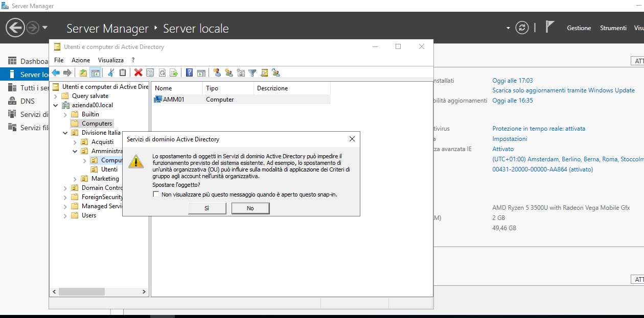Click the Impostazioni link in Server Manager
This screenshot has height=318, width=644.
510,139
